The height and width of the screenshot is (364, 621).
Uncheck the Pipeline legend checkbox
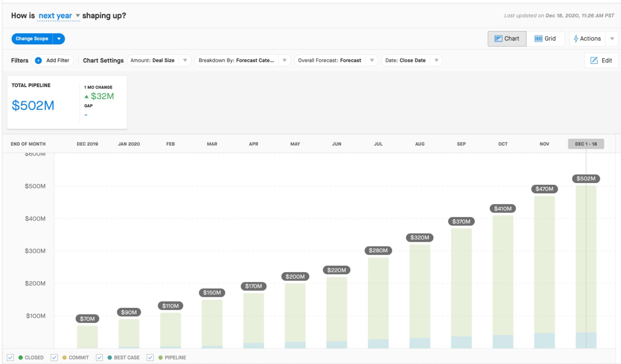click(x=150, y=358)
